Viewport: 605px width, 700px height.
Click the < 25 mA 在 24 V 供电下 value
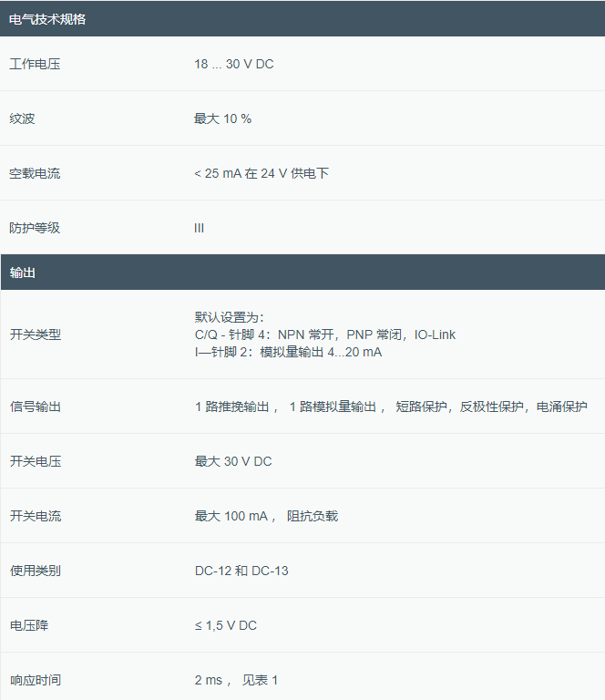(x=261, y=173)
